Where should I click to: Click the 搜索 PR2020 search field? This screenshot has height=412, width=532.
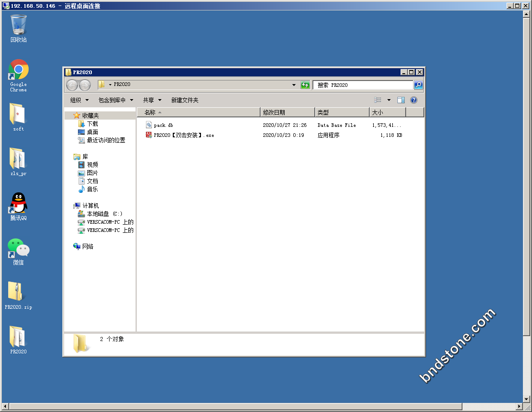362,85
